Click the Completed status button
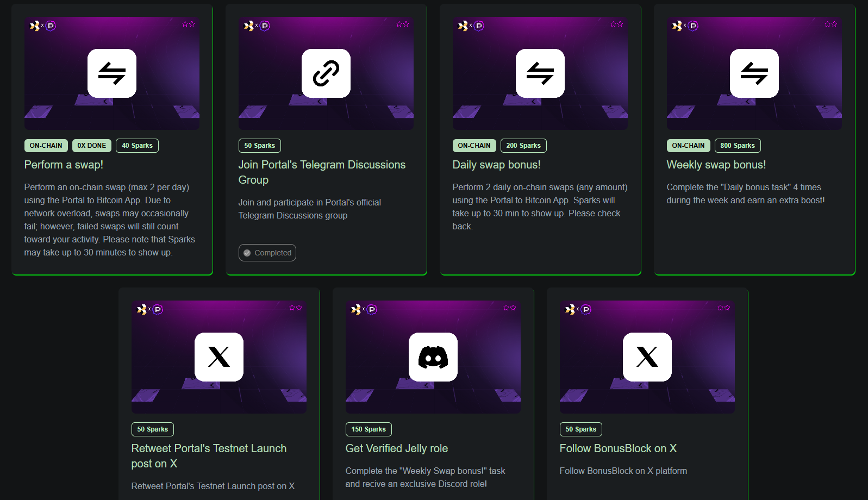Viewport: 868px width, 500px height. click(267, 253)
